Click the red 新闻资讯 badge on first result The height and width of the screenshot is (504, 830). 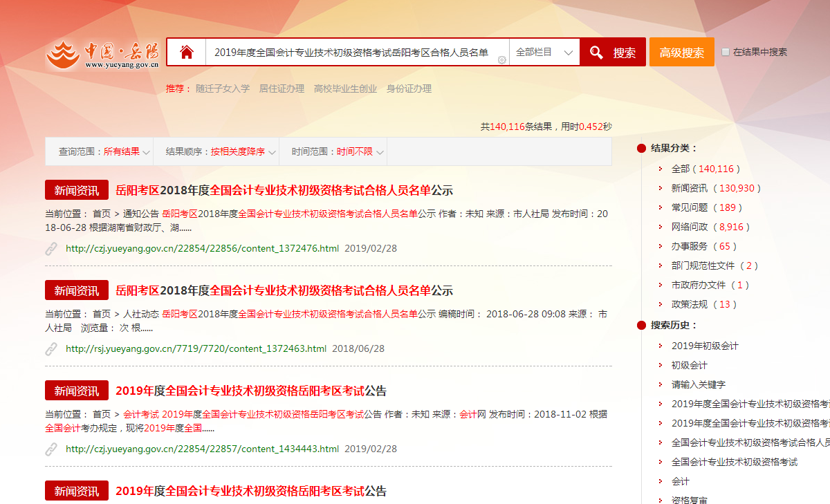tap(77, 190)
